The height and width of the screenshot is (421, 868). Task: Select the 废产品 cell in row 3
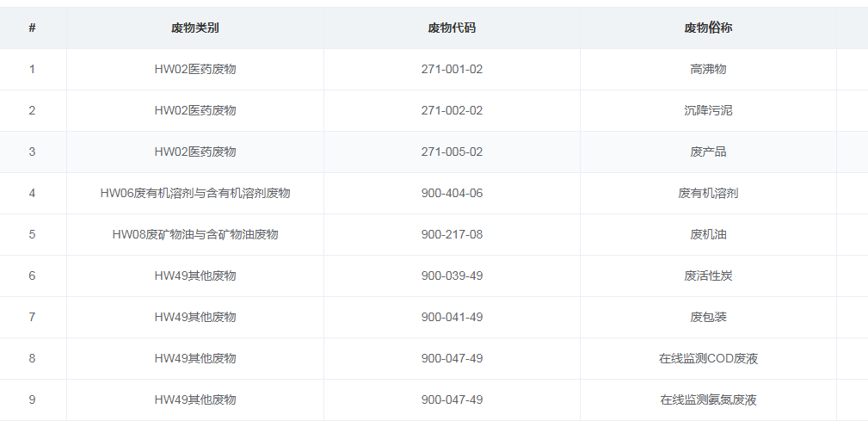coord(708,152)
